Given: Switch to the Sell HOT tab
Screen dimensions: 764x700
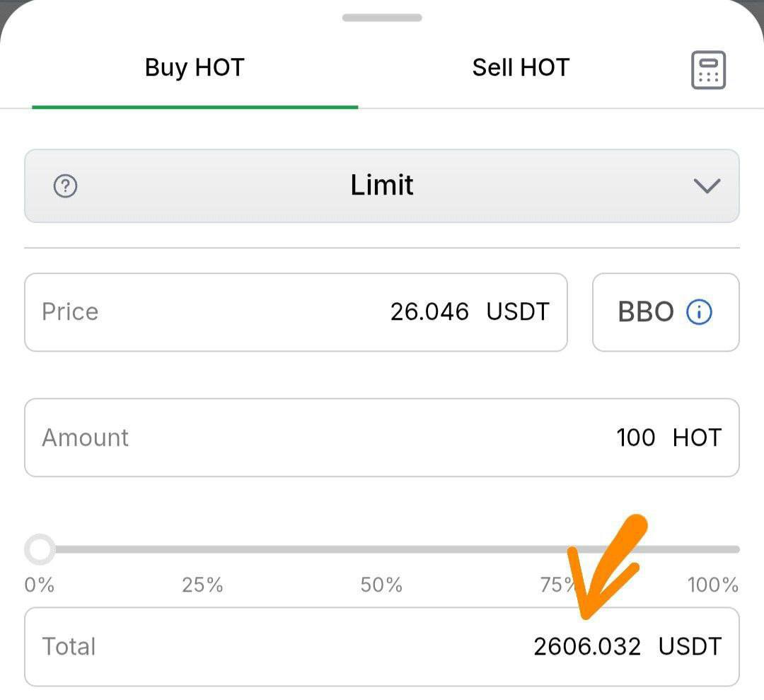Looking at the screenshot, I should click(x=521, y=68).
